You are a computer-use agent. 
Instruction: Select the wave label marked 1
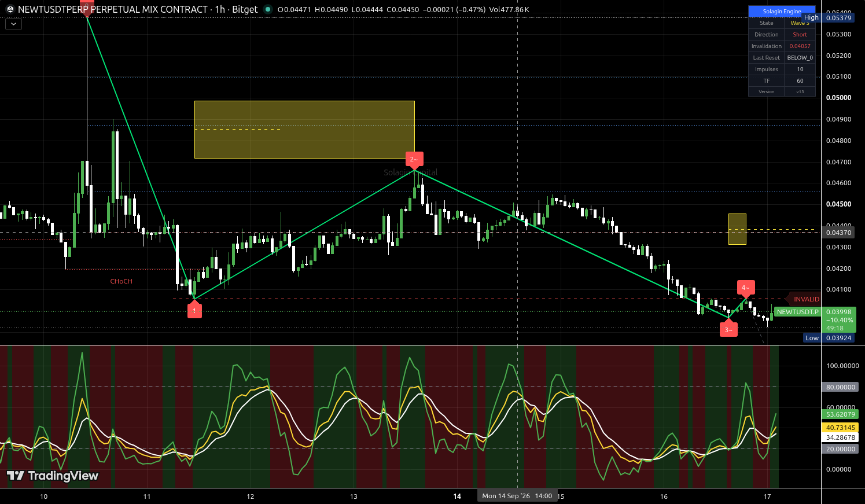pos(194,310)
